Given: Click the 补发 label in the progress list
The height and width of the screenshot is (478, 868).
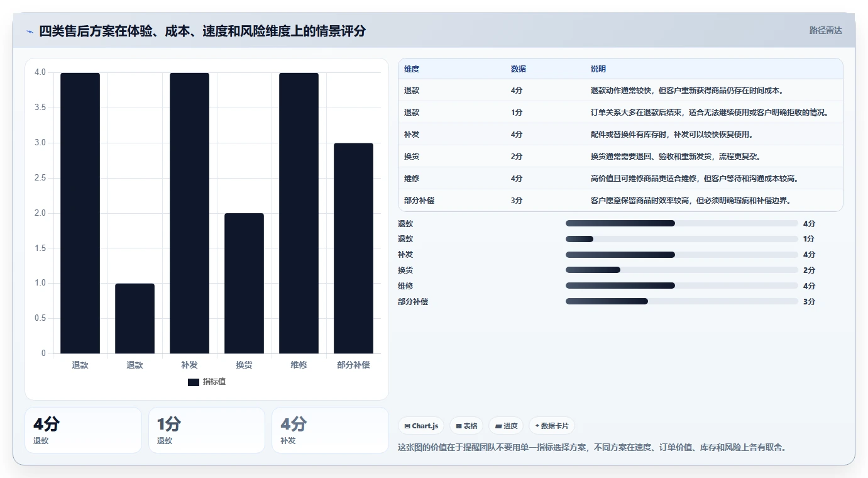Looking at the screenshot, I should click(x=405, y=255).
